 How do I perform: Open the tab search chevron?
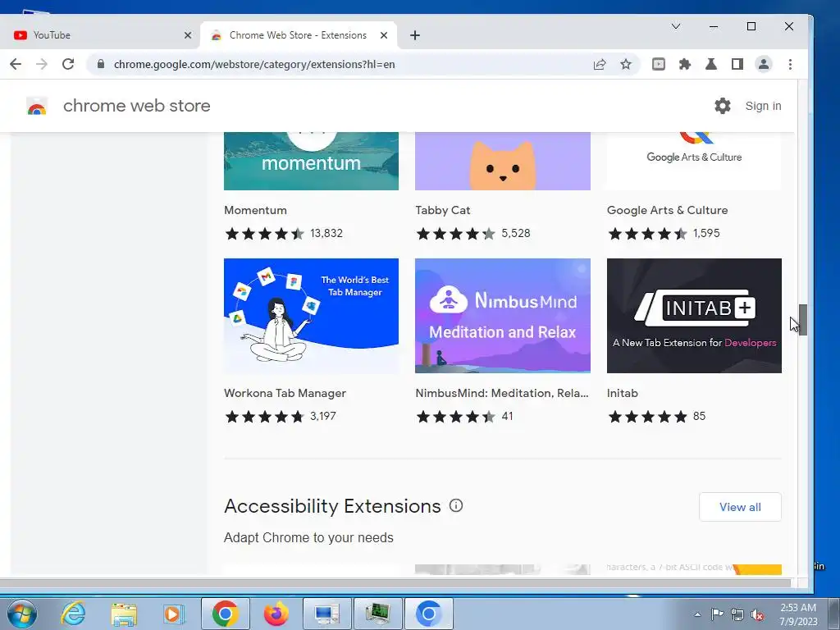click(x=676, y=26)
